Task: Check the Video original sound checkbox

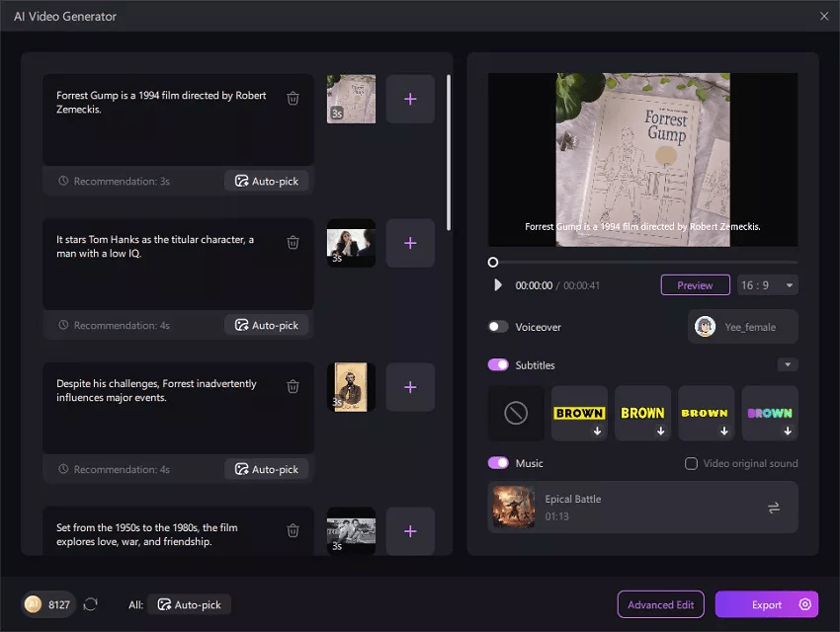Action: tap(690, 463)
